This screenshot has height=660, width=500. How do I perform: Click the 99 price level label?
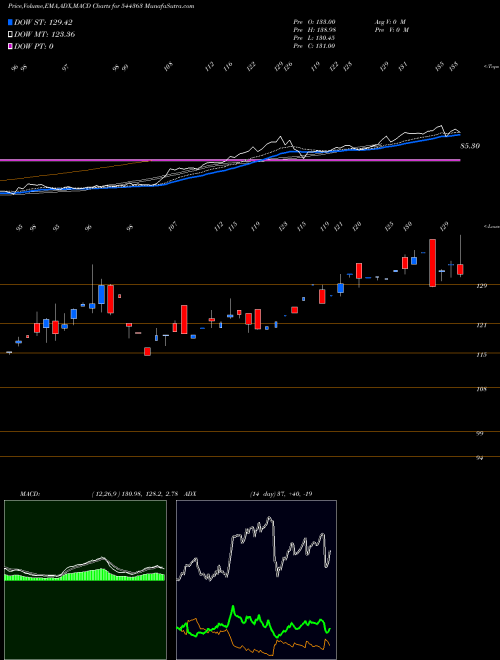(x=479, y=434)
